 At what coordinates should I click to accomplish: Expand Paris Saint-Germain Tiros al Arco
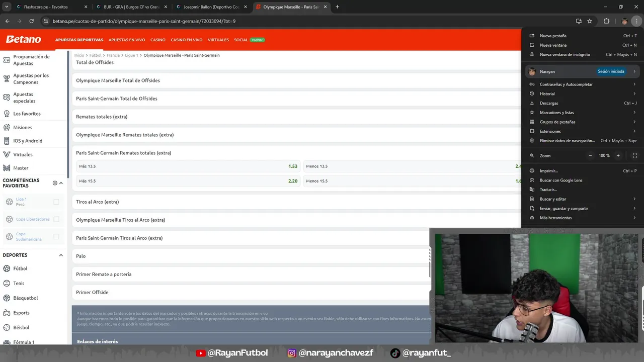pyautogui.click(x=251, y=238)
